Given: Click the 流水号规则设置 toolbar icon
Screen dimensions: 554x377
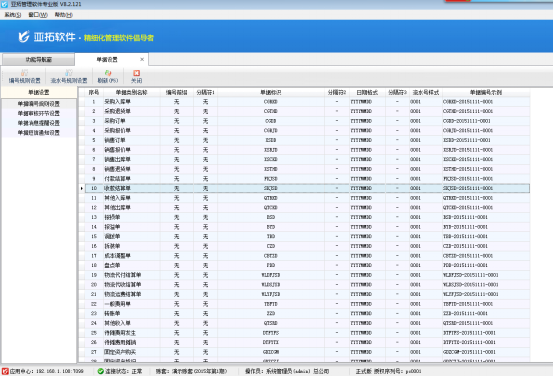Looking at the screenshot, I should (x=69, y=73).
